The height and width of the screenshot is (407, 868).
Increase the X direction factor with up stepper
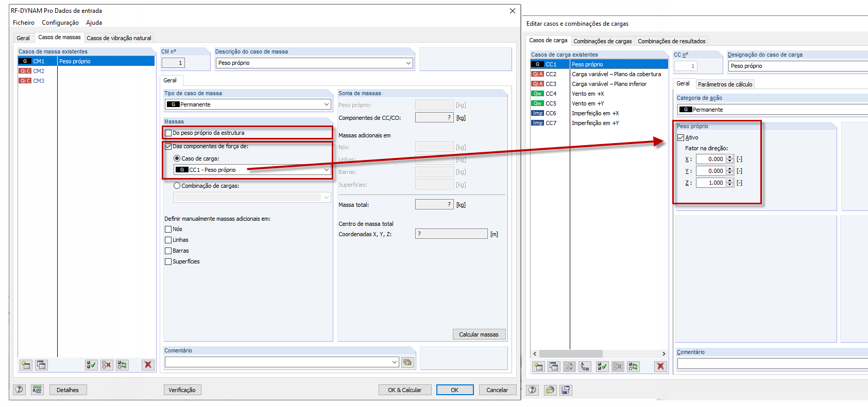[729, 157]
